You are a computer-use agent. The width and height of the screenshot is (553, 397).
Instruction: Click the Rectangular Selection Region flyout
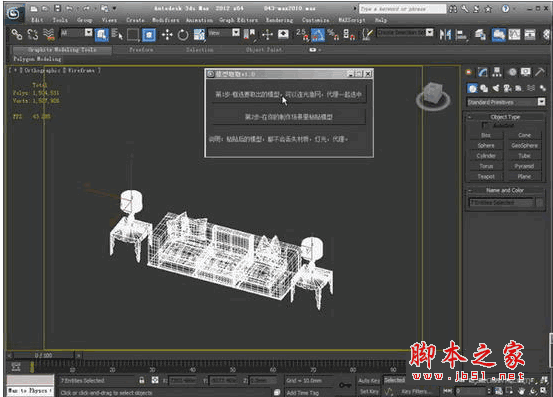point(133,34)
